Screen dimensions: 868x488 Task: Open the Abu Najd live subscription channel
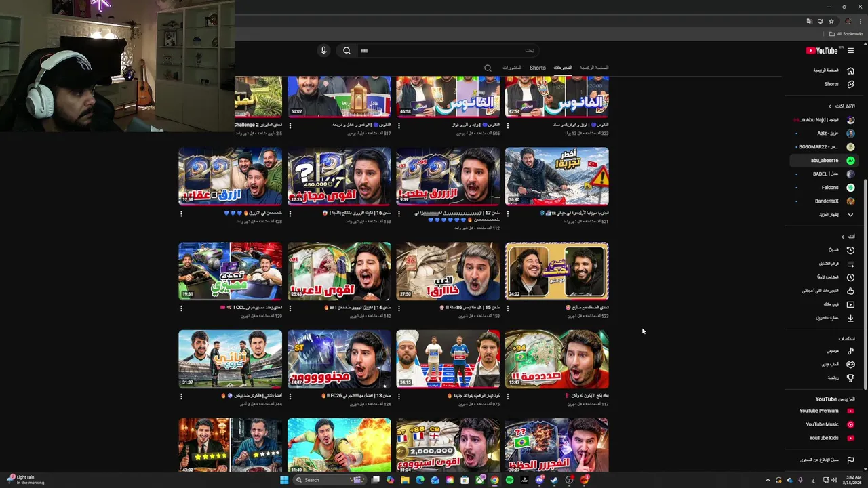click(820, 120)
